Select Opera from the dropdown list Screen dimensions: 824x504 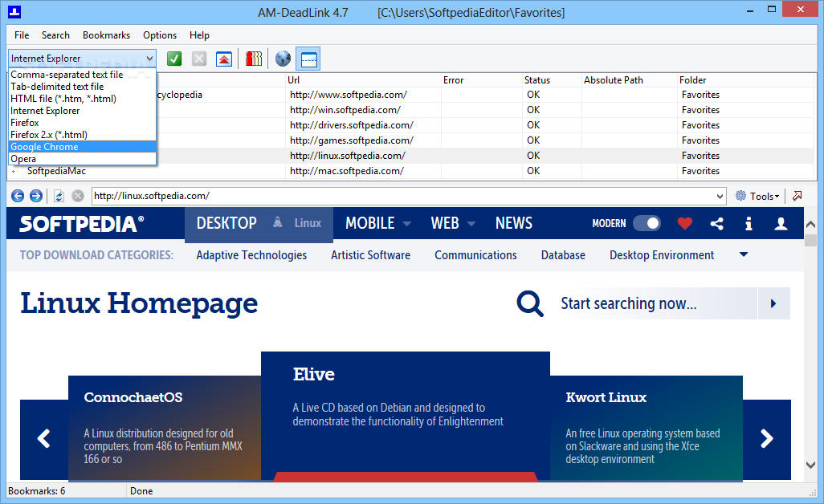82,159
